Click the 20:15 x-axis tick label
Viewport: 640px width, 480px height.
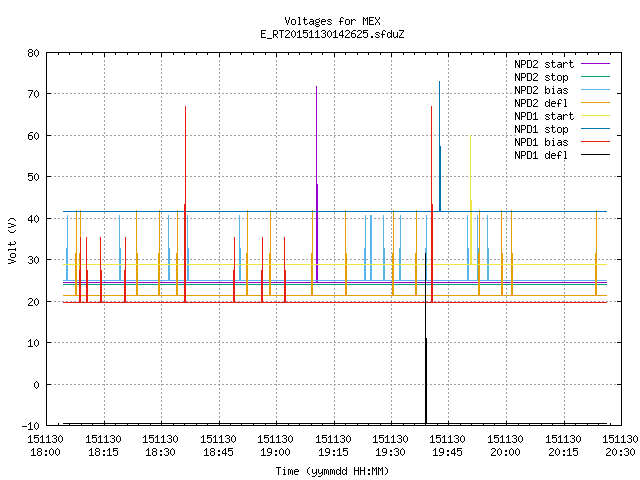tap(564, 452)
